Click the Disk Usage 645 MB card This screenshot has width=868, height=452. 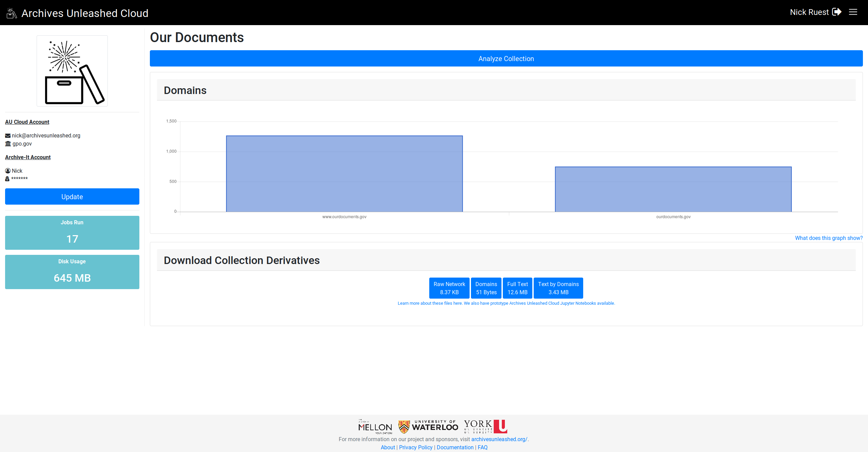click(x=72, y=272)
